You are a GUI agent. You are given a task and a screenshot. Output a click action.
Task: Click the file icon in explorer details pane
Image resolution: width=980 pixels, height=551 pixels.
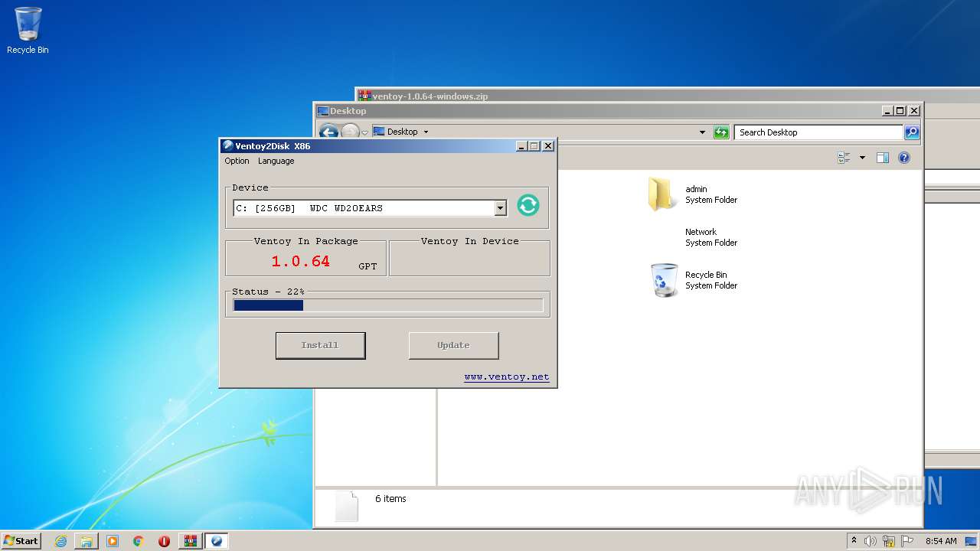click(346, 506)
